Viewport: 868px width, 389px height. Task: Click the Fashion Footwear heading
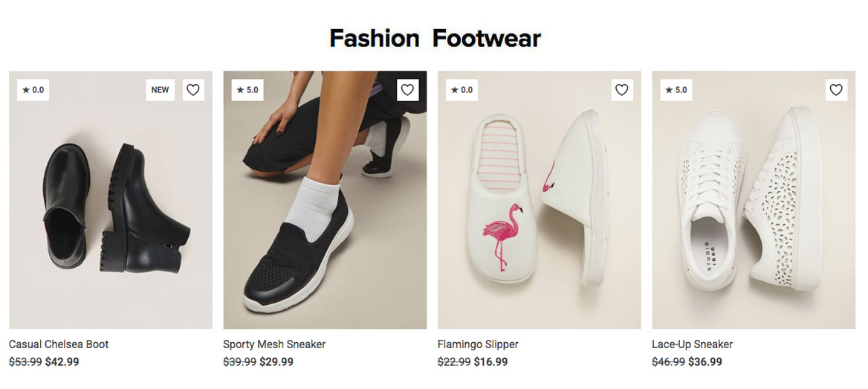(435, 38)
